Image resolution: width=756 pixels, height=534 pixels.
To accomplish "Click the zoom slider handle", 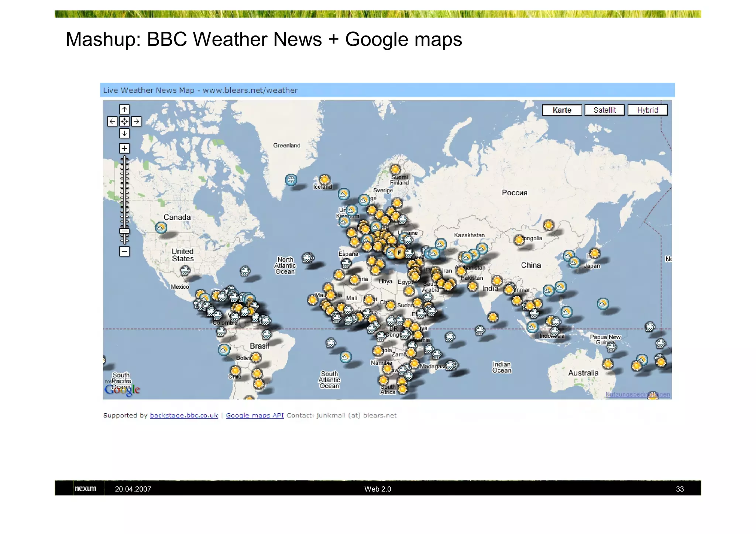I will [124, 231].
